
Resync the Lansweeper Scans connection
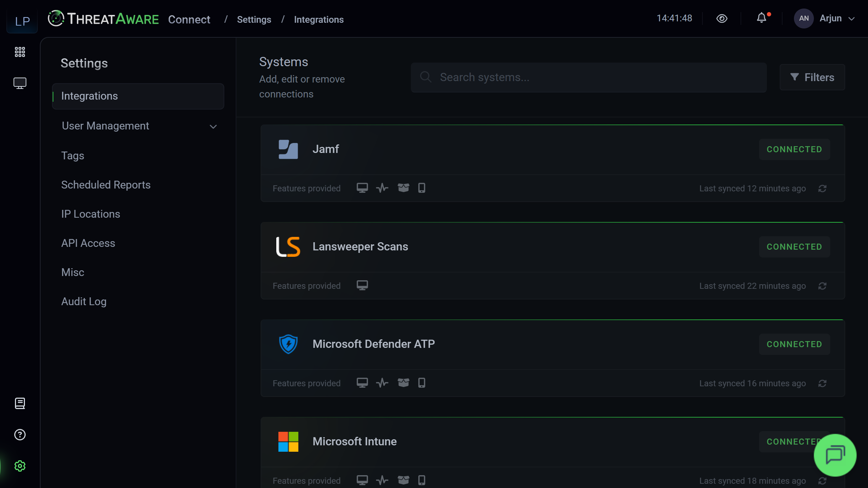coord(822,286)
